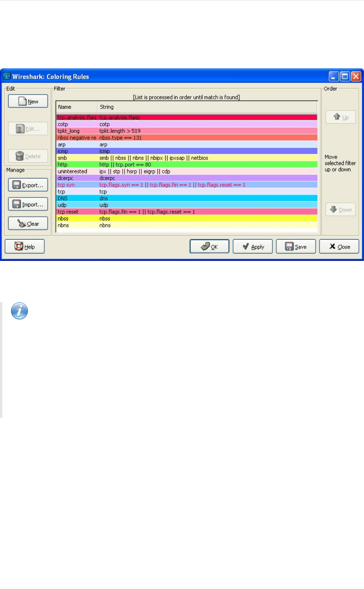Select the icmp coloring rule

pos(187,151)
